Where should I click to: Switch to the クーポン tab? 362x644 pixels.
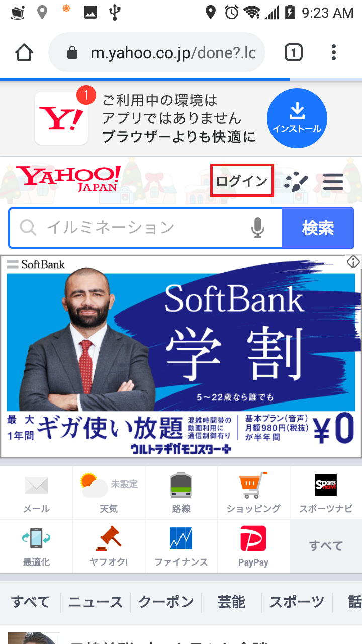(166, 602)
